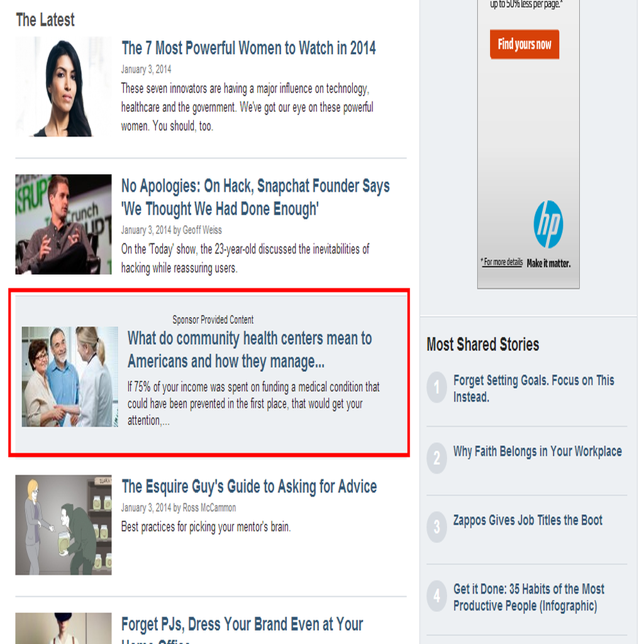Open The 7 Most Powerful Women article

click(x=248, y=48)
